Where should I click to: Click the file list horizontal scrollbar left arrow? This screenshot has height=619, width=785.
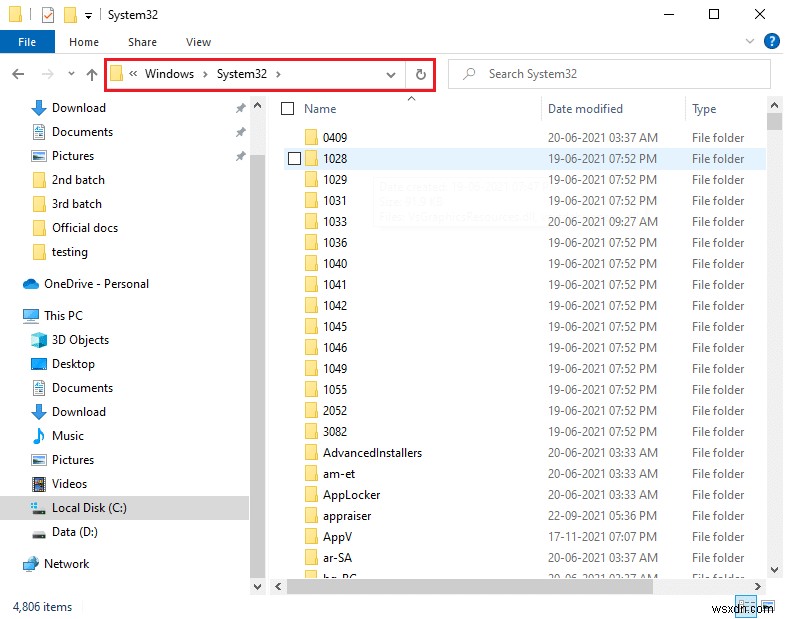pyautogui.click(x=278, y=586)
